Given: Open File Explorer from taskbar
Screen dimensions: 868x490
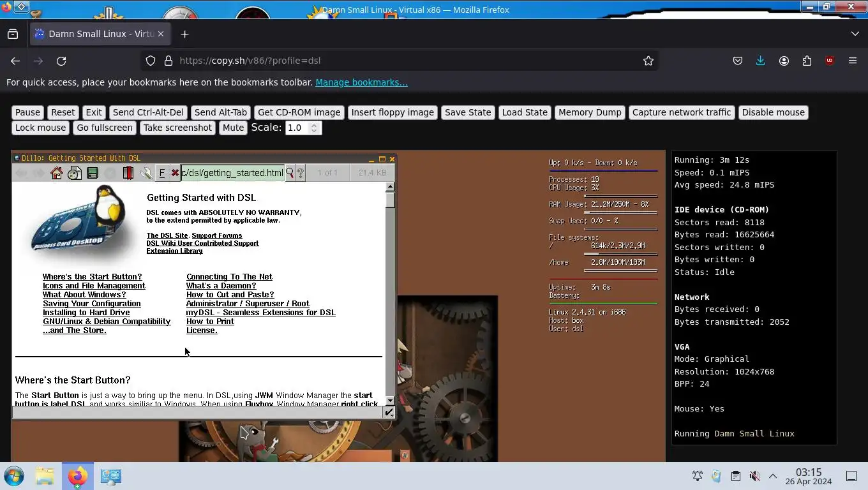Looking at the screenshot, I should pyautogui.click(x=45, y=476).
